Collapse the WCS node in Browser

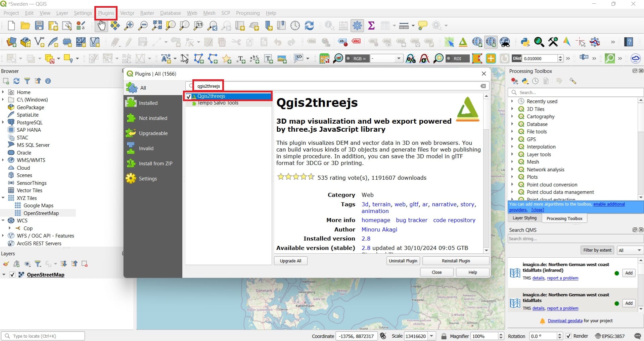3,220
